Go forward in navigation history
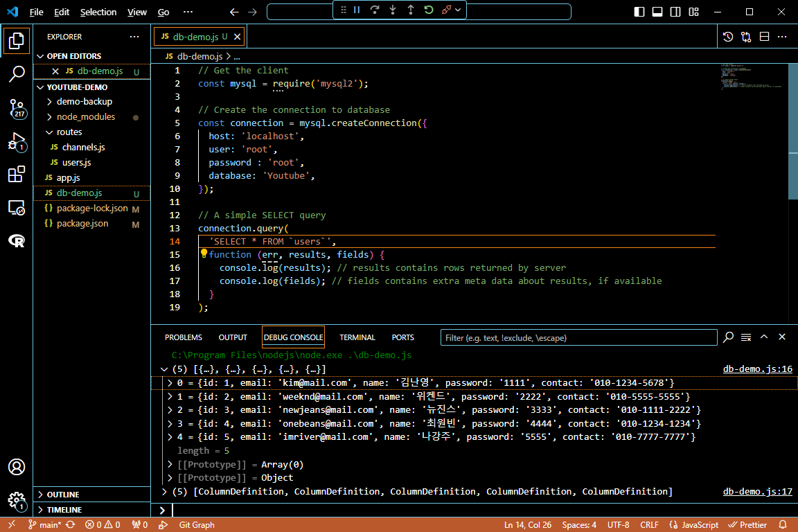The image size is (798, 532). click(252, 12)
